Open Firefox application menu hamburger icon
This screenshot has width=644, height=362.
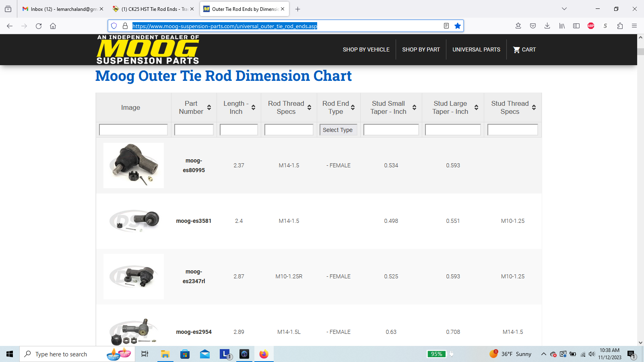[634, 26]
